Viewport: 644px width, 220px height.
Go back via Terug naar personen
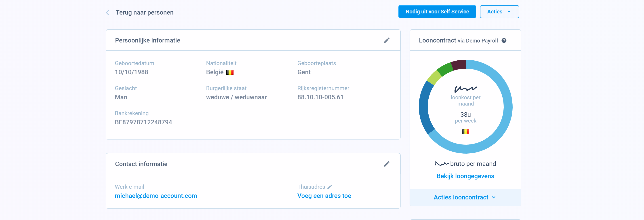coord(144,13)
